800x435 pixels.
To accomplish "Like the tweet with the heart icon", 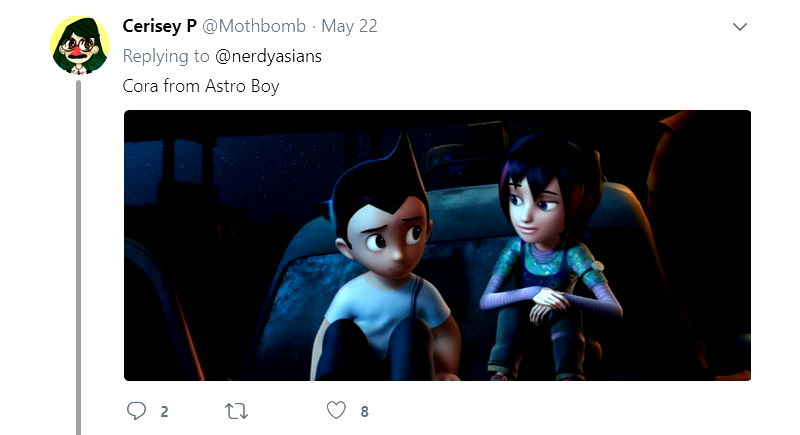I will [x=336, y=410].
